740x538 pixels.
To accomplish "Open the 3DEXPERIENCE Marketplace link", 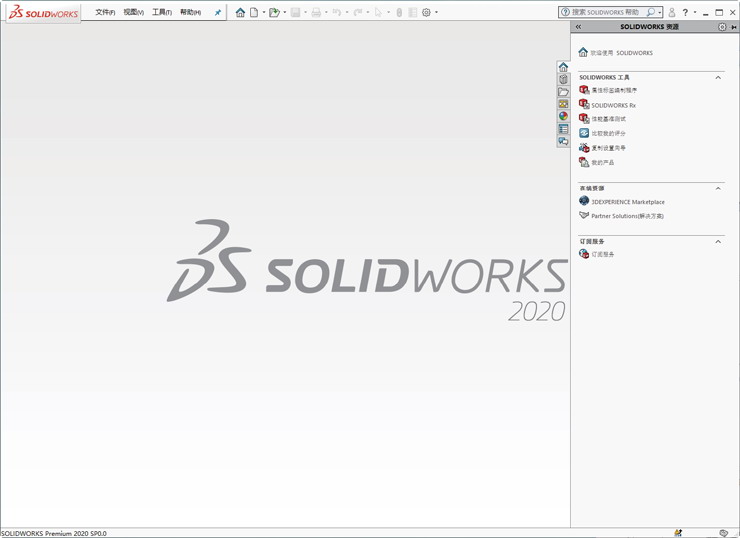I will pyautogui.click(x=622, y=202).
